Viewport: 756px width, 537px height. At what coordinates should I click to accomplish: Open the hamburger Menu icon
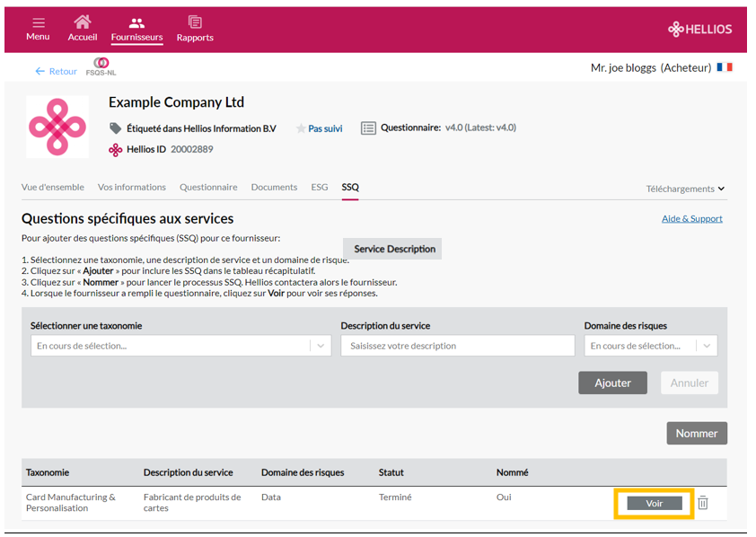[38, 22]
